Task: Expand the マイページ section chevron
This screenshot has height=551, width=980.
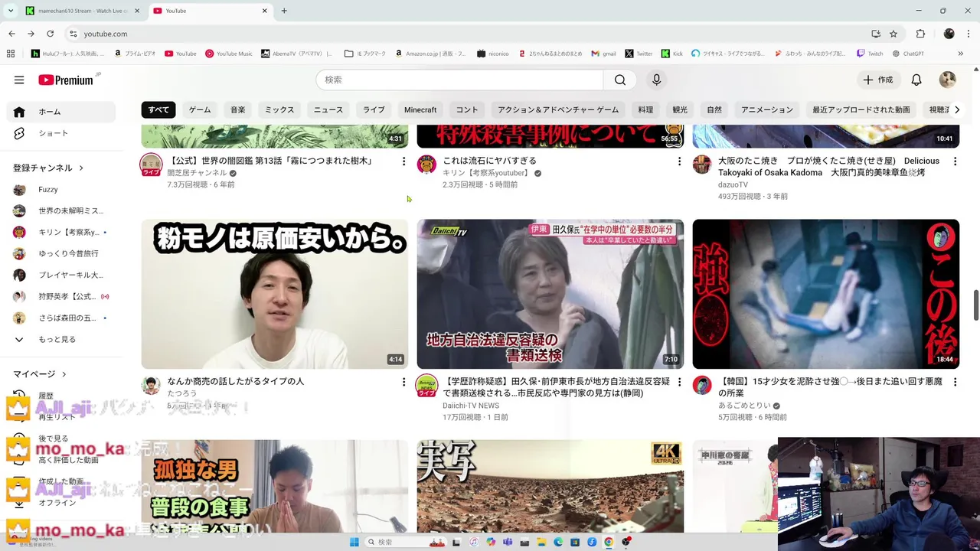Action: pos(64,374)
